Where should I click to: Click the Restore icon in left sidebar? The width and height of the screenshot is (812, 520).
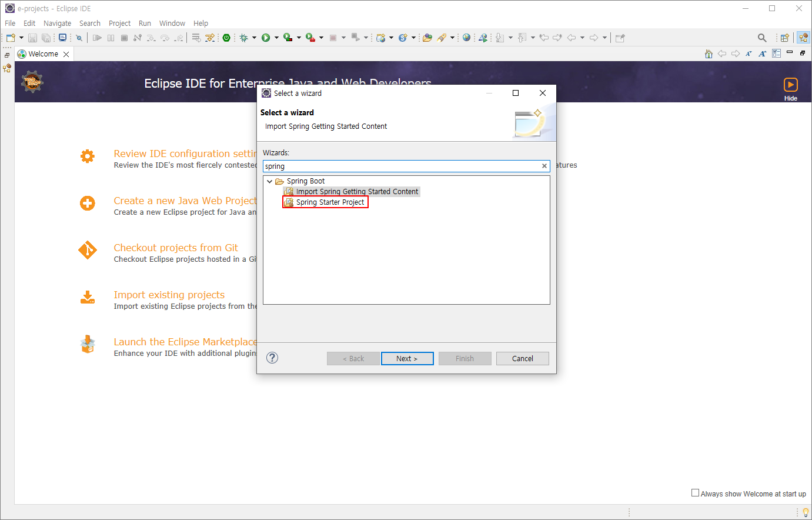(7, 55)
